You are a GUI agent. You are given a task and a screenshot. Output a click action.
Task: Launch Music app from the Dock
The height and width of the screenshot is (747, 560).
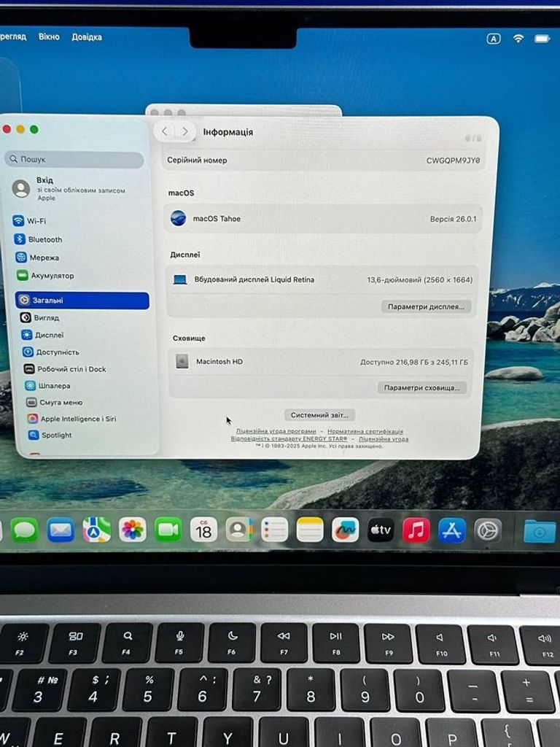point(416,530)
